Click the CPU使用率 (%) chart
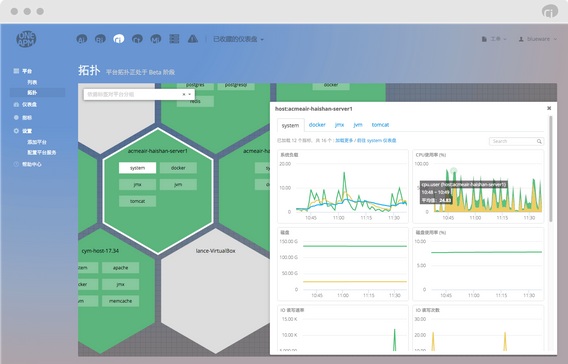This screenshot has width=568, height=364. pyautogui.click(x=478, y=186)
